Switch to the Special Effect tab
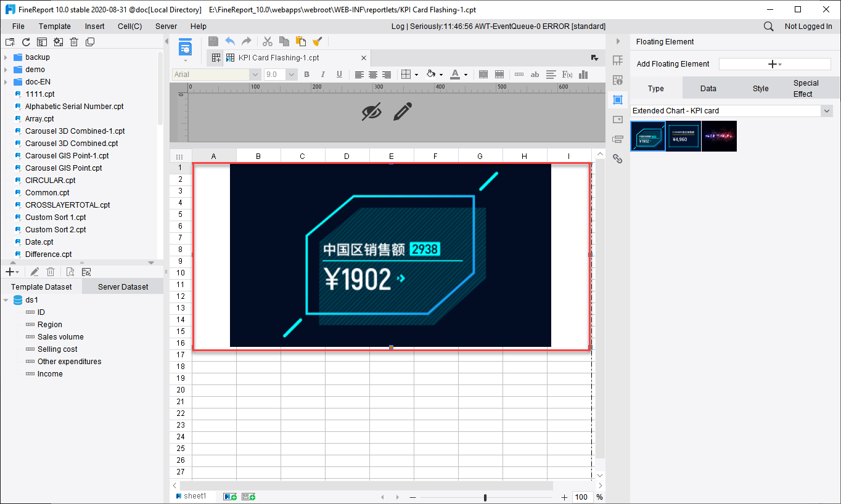This screenshot has width=841, height=504. click(x=806, y=88)
